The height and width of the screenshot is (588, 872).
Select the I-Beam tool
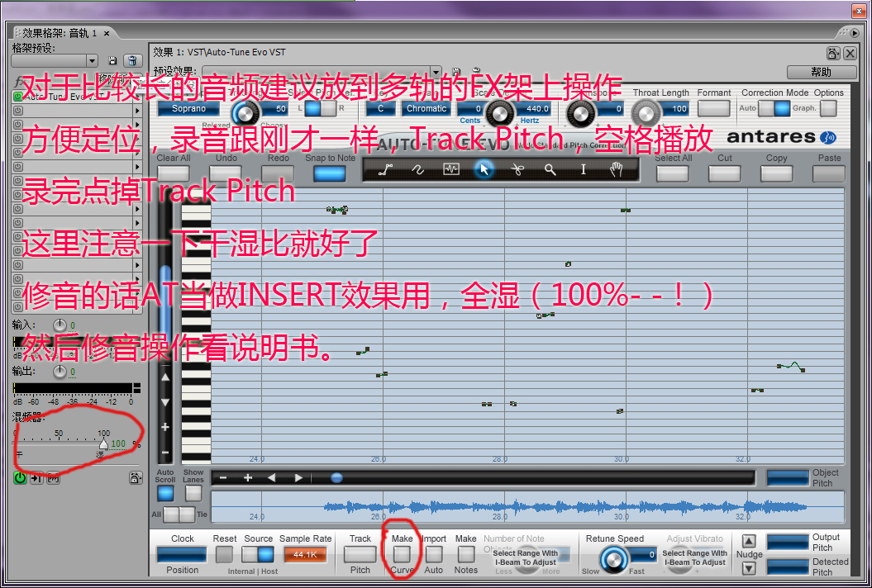click(x=584, y=170)
